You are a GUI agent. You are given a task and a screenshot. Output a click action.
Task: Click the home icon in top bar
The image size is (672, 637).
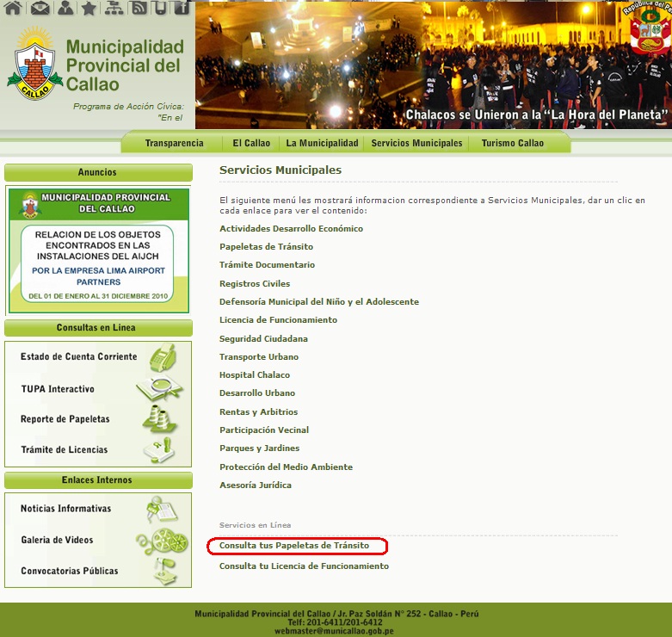pyautogui.click(x=13, y=9)
